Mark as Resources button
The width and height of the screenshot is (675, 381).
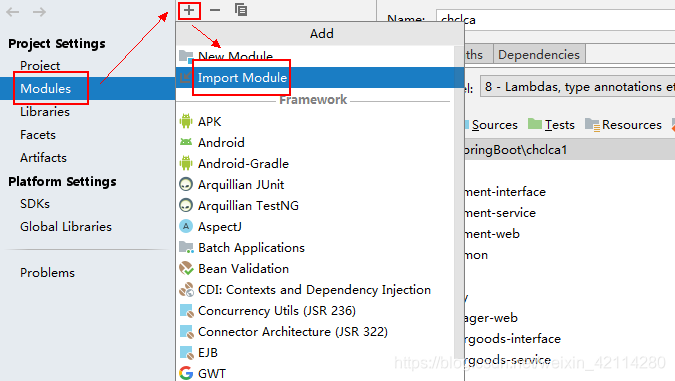pyautogui.click(x=623, y=125)
